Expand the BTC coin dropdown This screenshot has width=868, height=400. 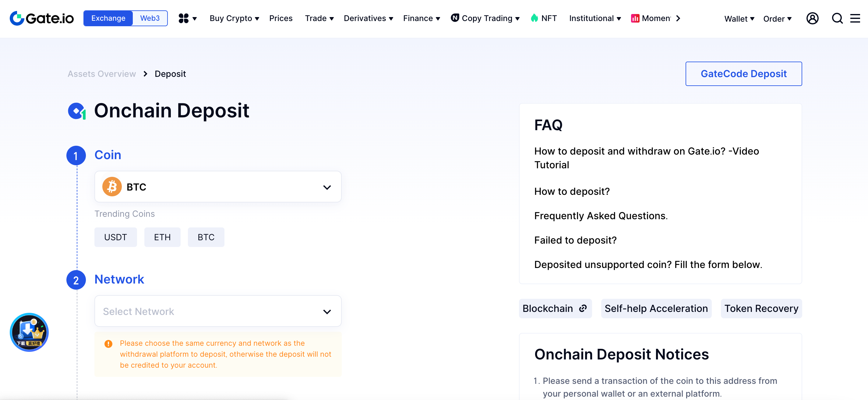tap(218, 187)
